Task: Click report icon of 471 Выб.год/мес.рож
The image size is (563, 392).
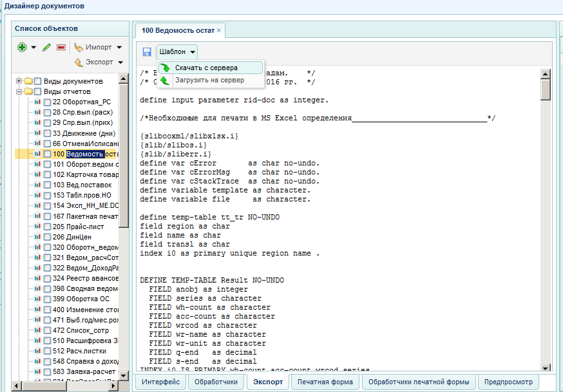Action: click(37, 320)
